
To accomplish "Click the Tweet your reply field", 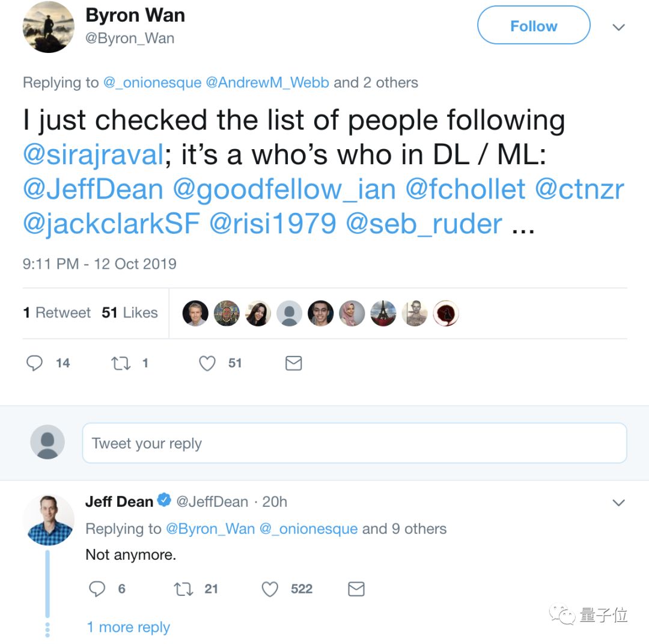I will pos(354,443).
